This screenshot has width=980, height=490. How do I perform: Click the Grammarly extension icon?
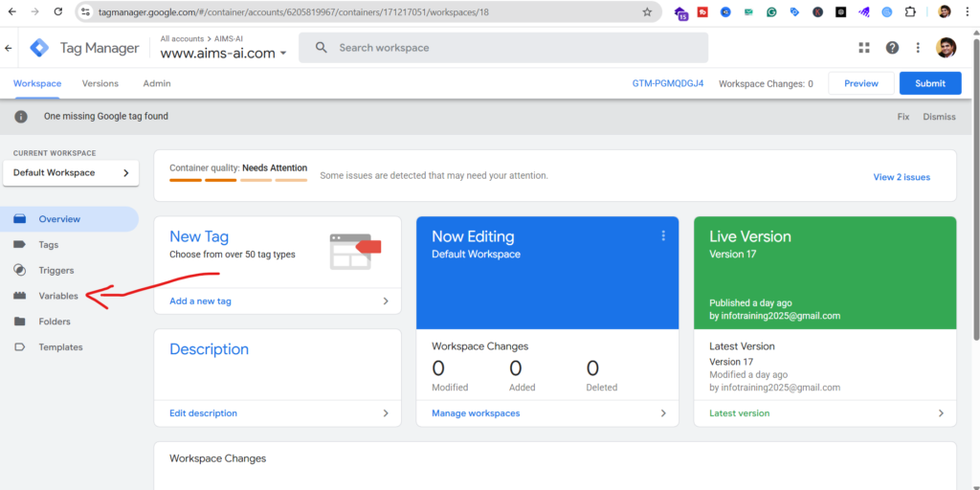[x=772, y=11]
